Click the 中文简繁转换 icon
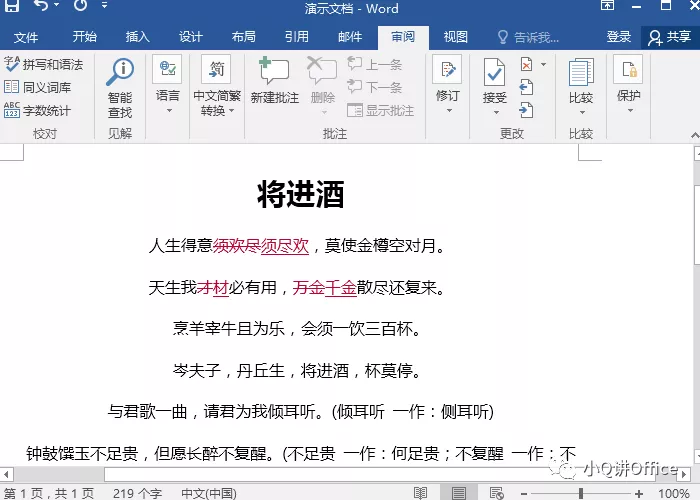Image resolution: width=700 pixels, height=500 pixels. pos(216,69)
